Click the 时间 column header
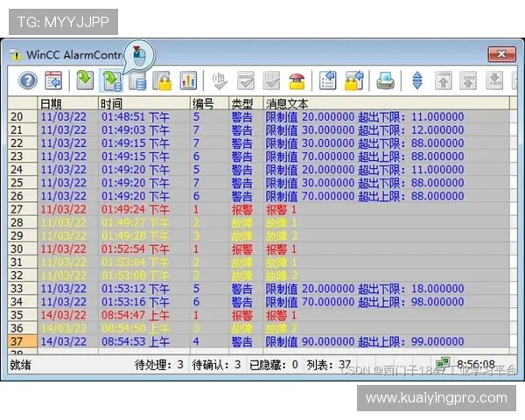This screenshot has width=525, height=420. (x=144, y=103)
